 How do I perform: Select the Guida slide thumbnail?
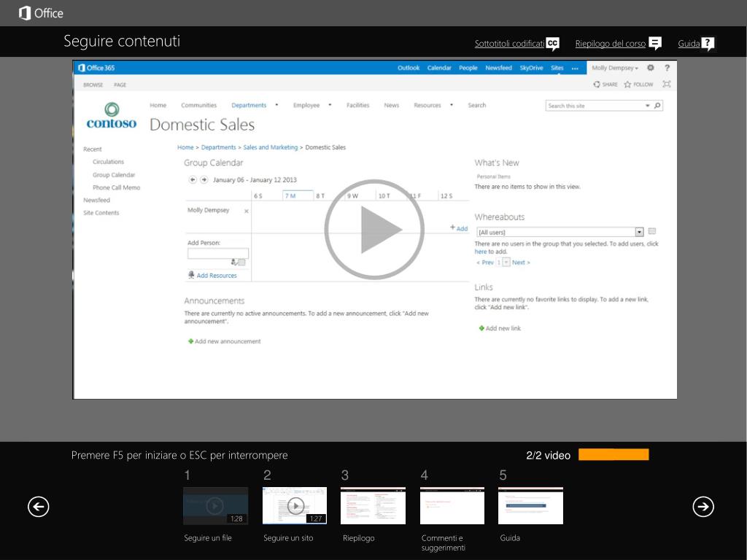(531, 506)
